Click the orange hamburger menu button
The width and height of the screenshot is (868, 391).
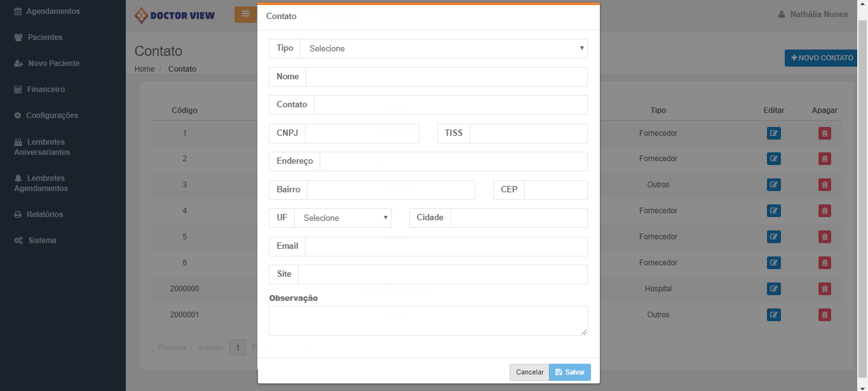pos(245,14)
